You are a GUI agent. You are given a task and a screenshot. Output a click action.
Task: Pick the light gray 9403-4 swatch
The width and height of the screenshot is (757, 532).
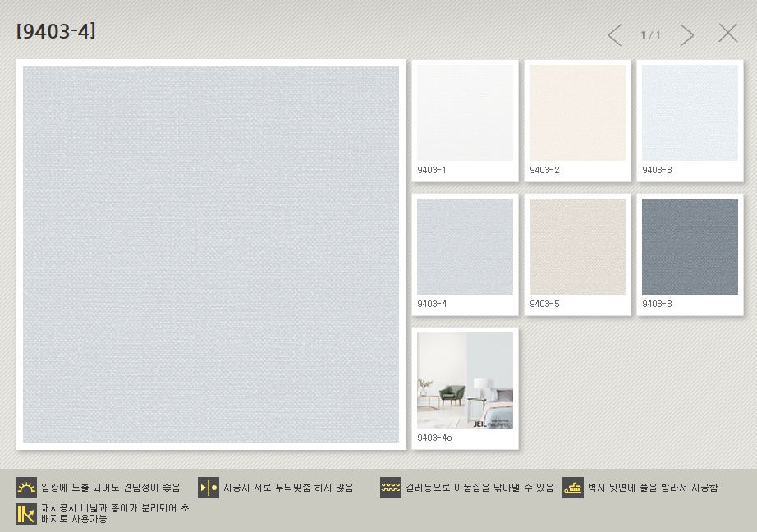coord(465,247)
